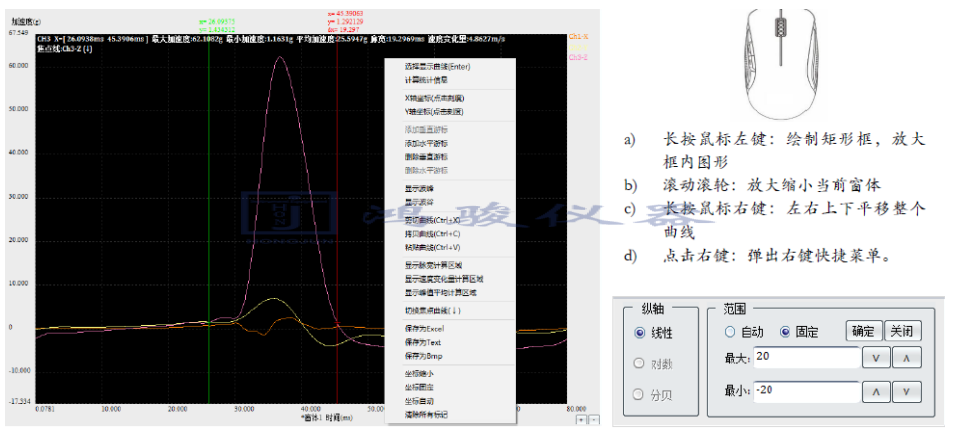Click the Ch1-X legend label
The height and width of the screenshot is (435, 956).
click(x=577, y=37)
